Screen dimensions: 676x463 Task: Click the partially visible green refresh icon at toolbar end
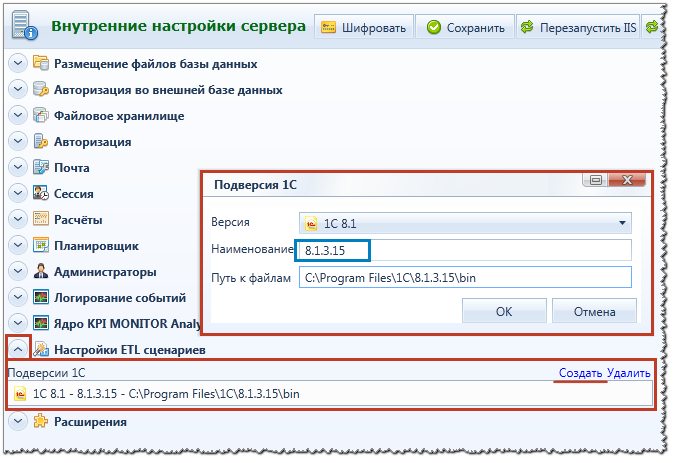tap(651, 27)
